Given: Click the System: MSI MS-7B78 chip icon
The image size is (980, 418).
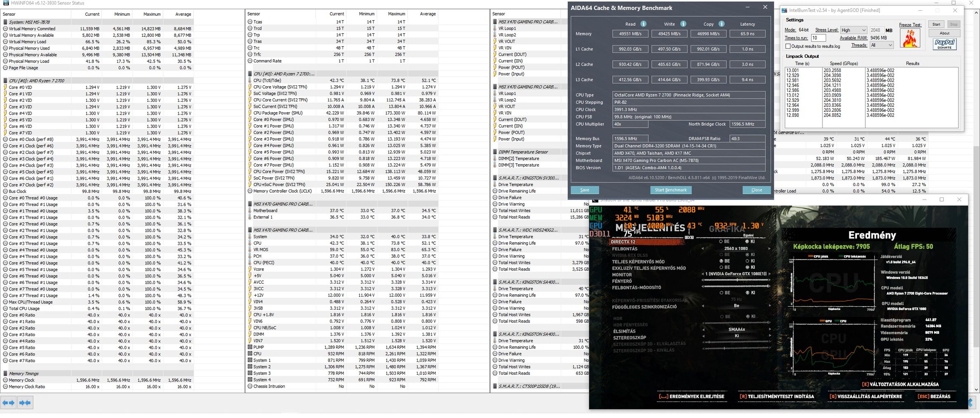Looking at the screenshot, I should [5, 22].
